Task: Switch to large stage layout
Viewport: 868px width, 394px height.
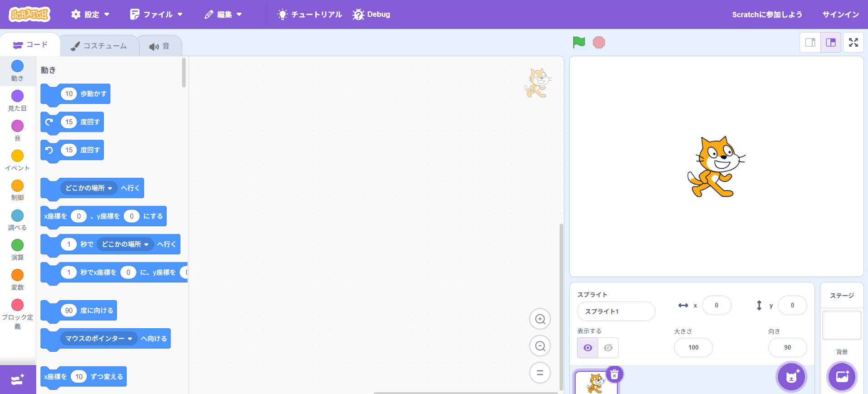Action: coord(831,42)
